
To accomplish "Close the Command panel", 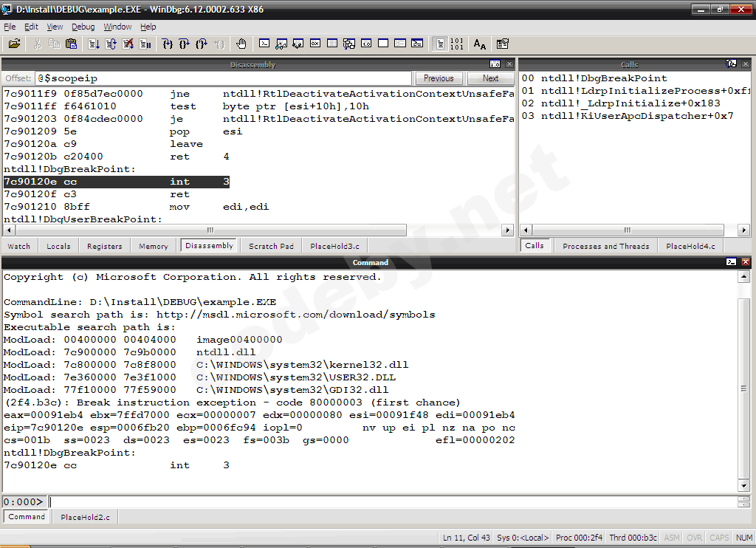I will (746, 262).
